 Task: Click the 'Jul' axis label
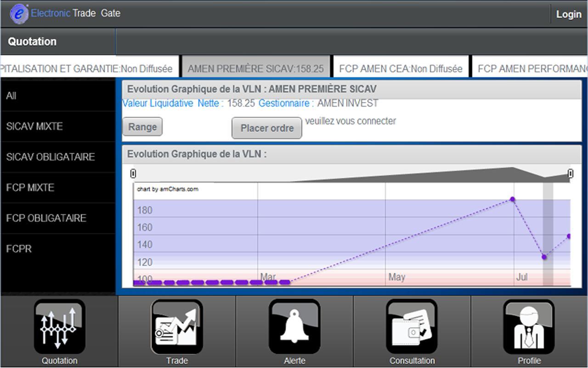pos(522,277)
